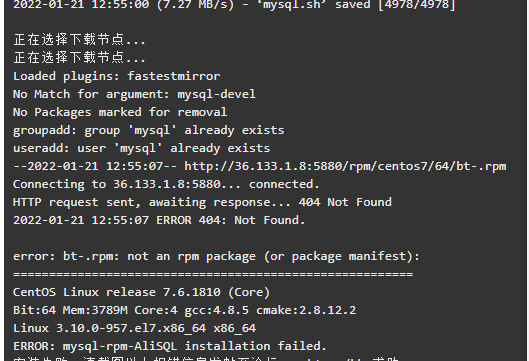529x361 pixels.
Task: Click the Linux 3.10.0-957.el7.x86_64 kernel line
Action: 134,328
